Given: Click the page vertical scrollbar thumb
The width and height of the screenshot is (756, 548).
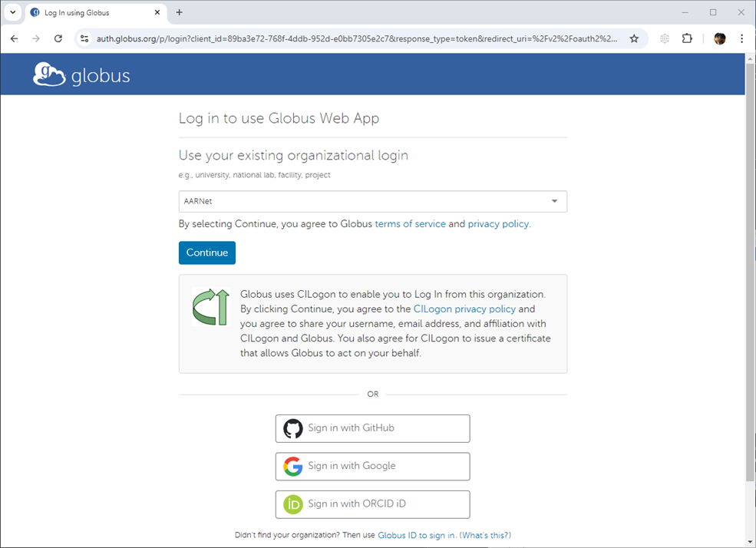Looking at the screenshot, I should pyautogui.click(x=750, y=272).
